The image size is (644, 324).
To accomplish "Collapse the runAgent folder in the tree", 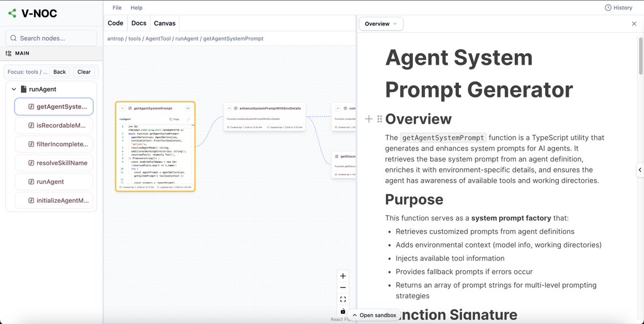I will point(14,89).
